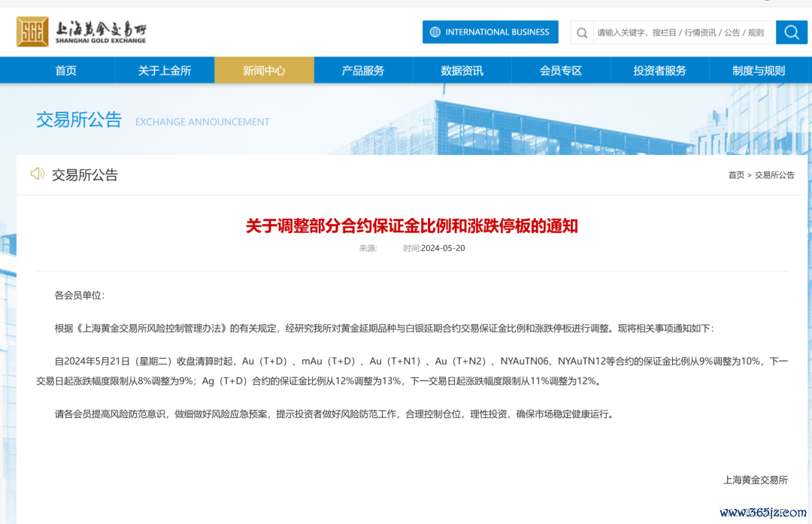Click the Shanghai Gold Exchange text logo
This screenshot has height=524, width=812.
[101, 32]
